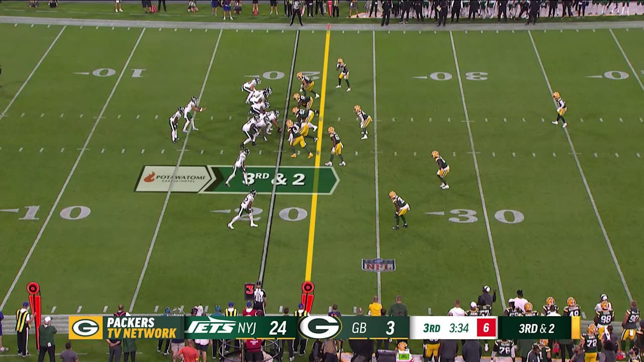644x362 pixels.
Task: Click the Casino Hotel text under Potawatomi
Action: [x=178, y=182]
